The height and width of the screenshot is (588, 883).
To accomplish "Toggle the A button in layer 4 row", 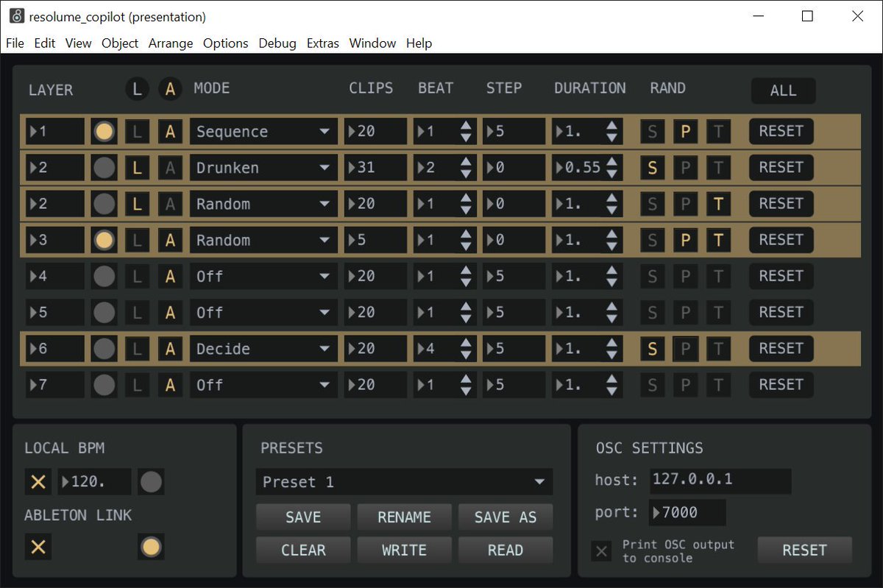I will pos(170,277).
